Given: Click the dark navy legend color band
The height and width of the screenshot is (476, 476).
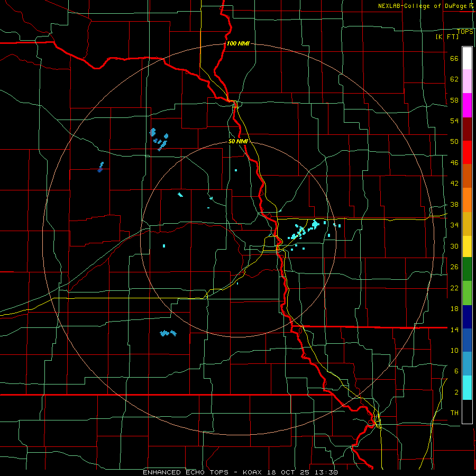Looking at the screenshot, I should click(467, 317).
